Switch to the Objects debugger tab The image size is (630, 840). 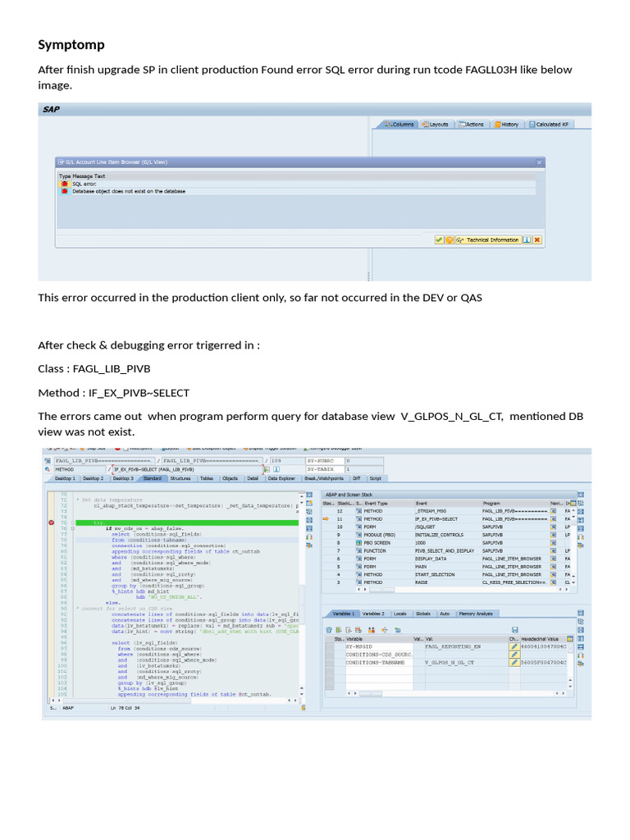(230, 478)
